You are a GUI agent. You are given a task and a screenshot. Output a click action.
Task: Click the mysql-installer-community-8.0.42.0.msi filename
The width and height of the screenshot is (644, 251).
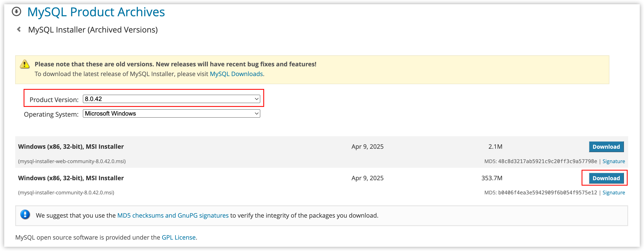coord(66,192)
